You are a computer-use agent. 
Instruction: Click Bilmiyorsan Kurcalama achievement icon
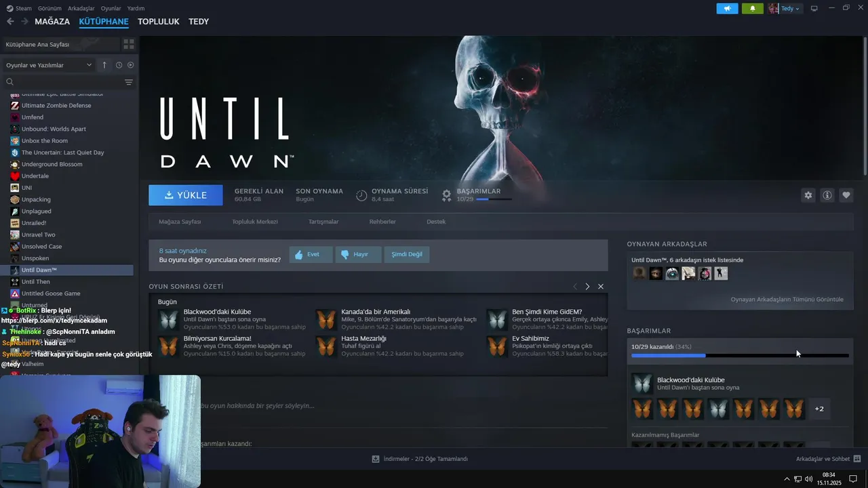[168, 346]
